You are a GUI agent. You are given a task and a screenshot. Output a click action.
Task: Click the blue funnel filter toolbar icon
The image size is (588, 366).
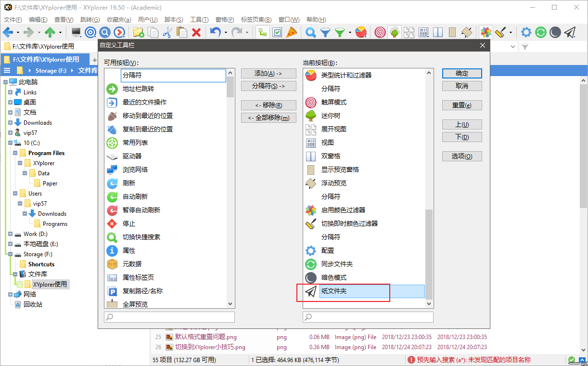coord(326,32)
